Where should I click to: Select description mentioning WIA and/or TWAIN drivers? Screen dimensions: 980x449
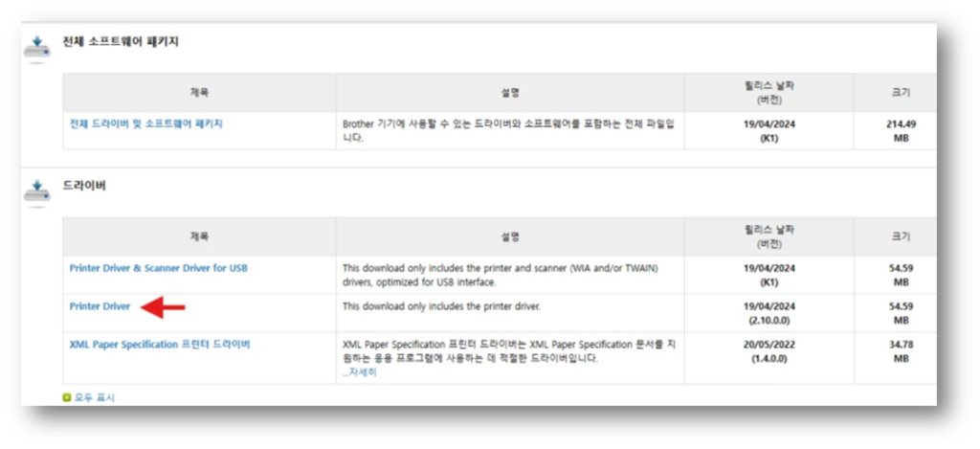click(501, 275)
